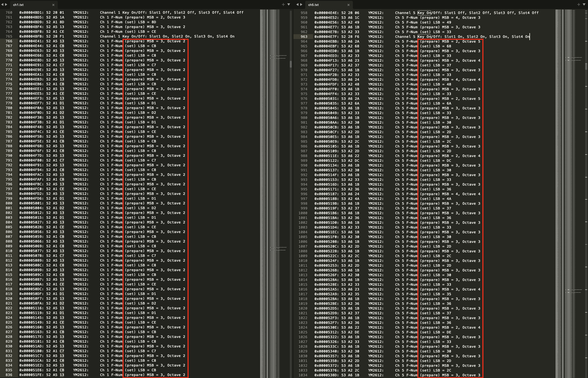The height and width of the screenshot is (378, 588).
Task: Click 'LSB = 48' on ch5.txt line 973
Action: coord(442,84)
